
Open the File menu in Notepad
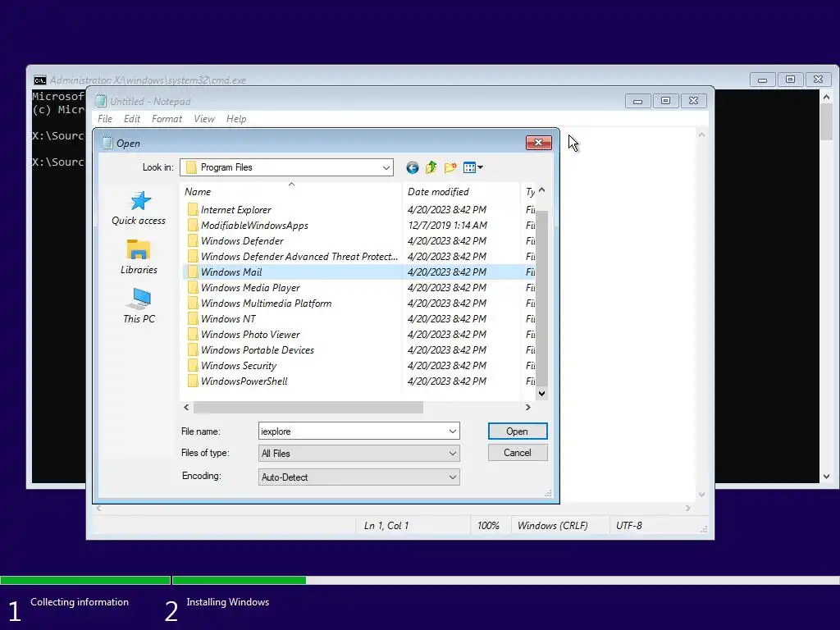105,119
